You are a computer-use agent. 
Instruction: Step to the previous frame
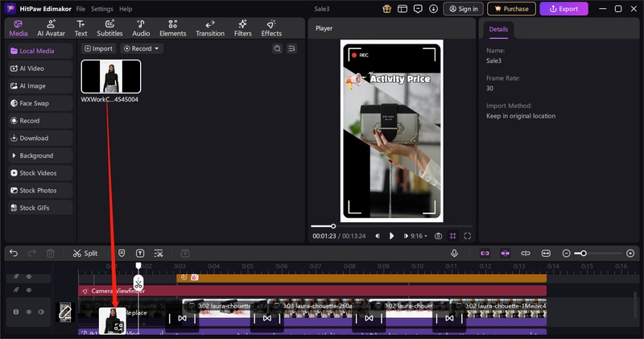[378, 236]
